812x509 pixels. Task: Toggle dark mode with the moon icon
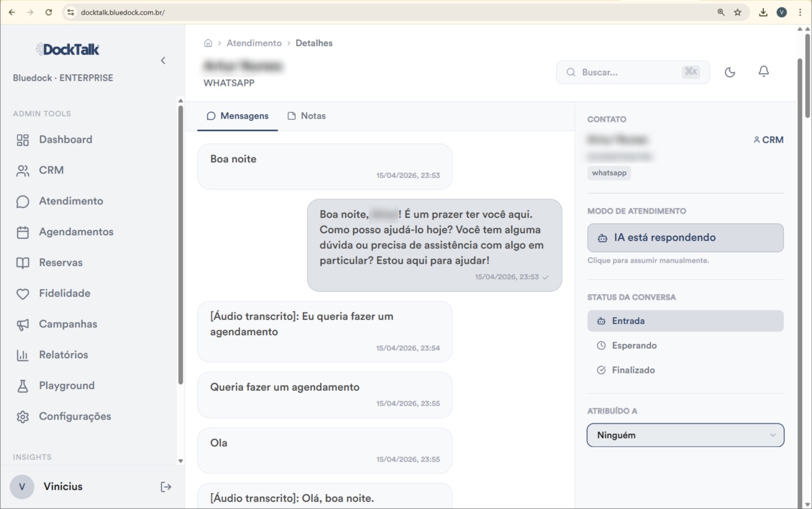(x=730, y=72)
